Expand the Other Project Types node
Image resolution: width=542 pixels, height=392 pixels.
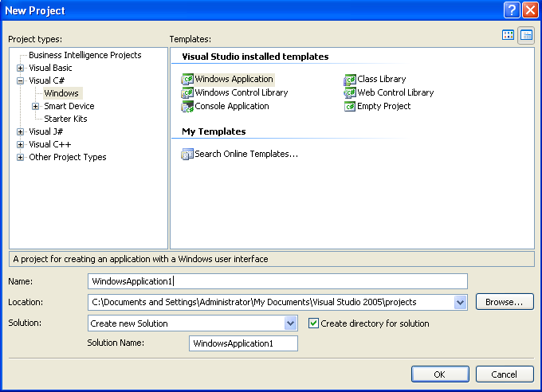point(21,158)
